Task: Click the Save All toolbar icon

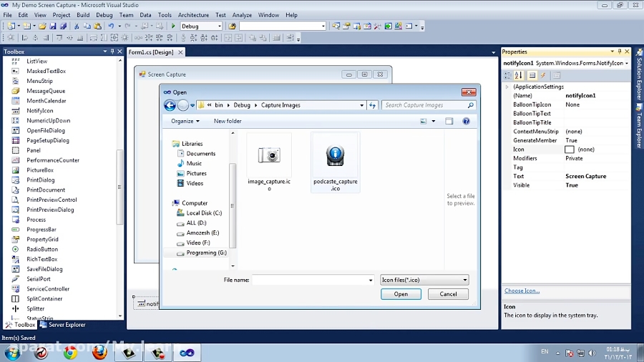Action: [x=63, y=26]
